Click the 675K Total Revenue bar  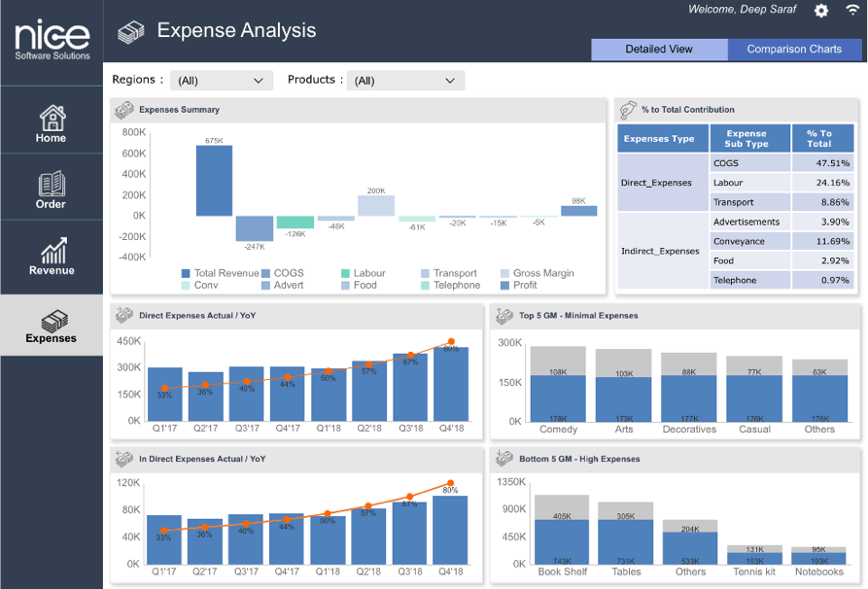click(214, 181)
